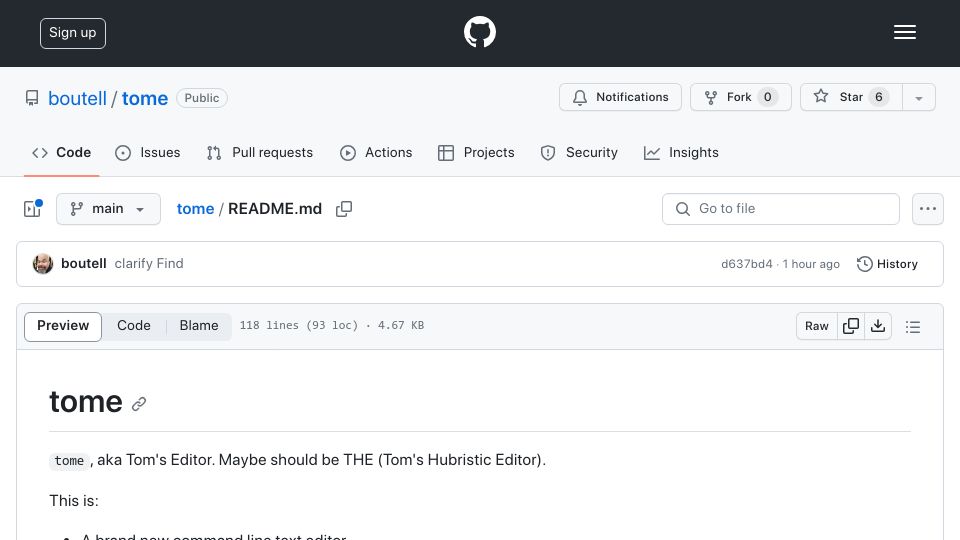
Task: Open the hamburger navigation menu
Action: click(904, 32)
